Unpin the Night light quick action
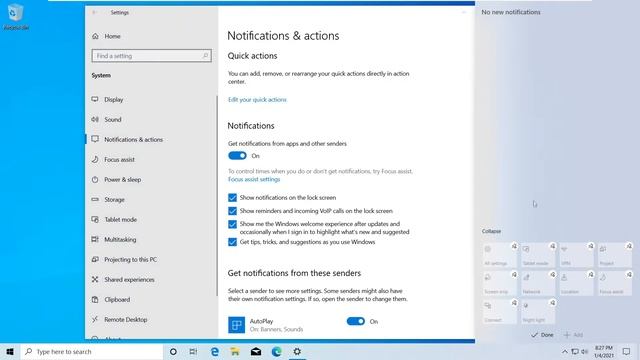The image size is (640, 360). [553, 303]
